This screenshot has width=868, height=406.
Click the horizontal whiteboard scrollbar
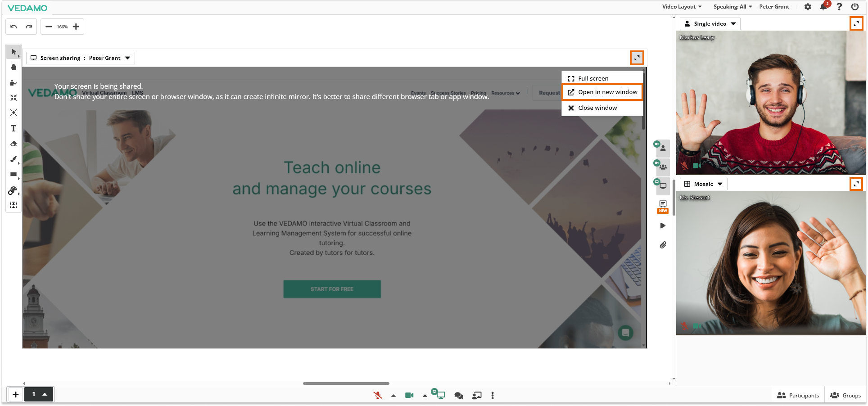(x=346, y=383)
